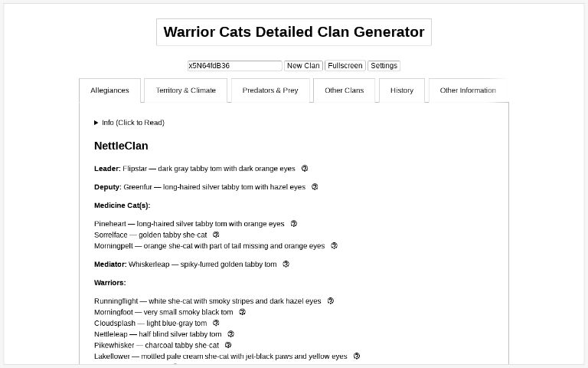The image size is (588, 368).
Task: Click the icon next to Morningfoot
Action: point(243,313)
